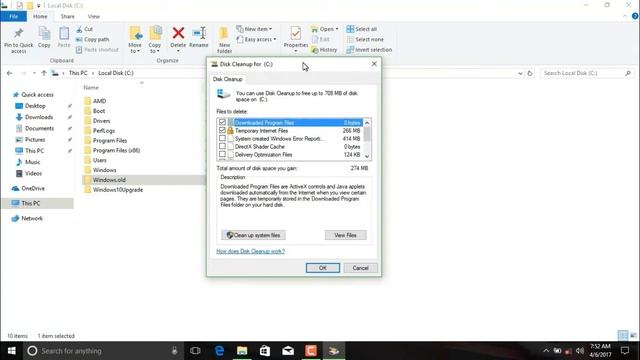640x360 pixels.
Task: Select the AMD folder
Action: [99, 101]
